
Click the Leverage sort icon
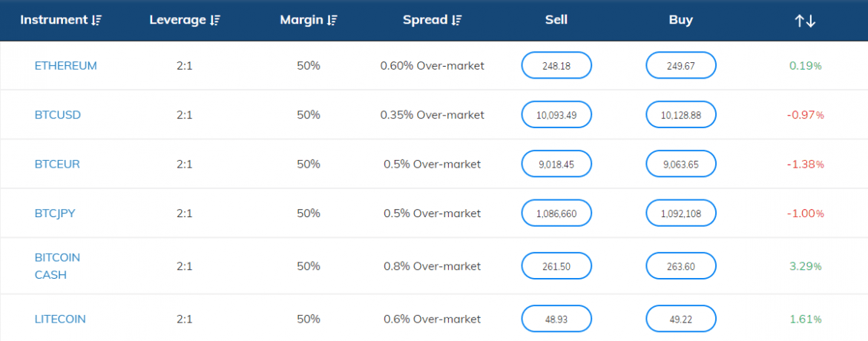pyautogui.click(x=214, y=21)
